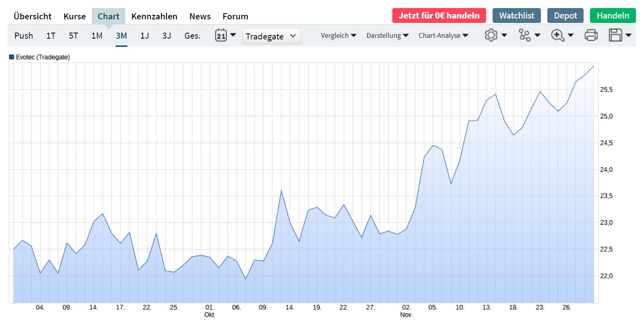The image size is (644, 323).
Task: Click the 25,5 price axis label
Action: pyautogui.click(x=606, y=90)
